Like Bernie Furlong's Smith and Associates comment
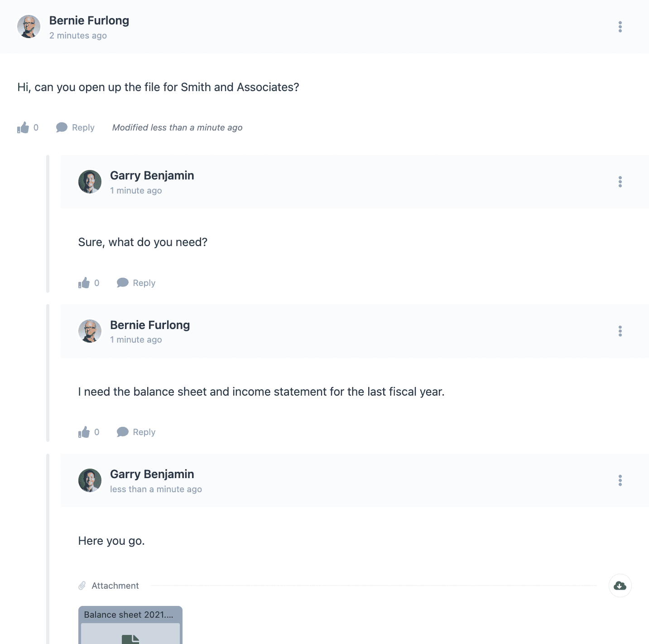 point(23,128)
